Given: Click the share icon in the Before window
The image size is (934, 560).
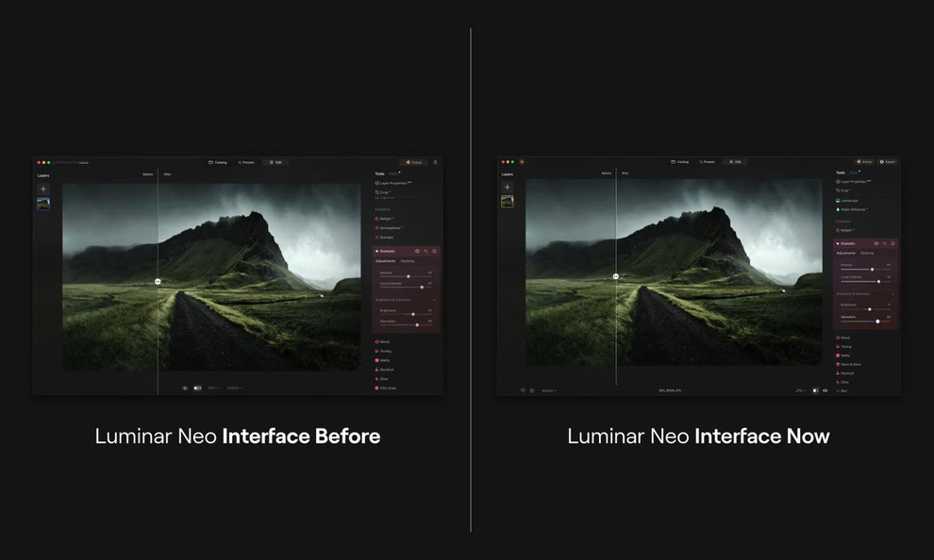Looking at the screenshot, I should tap(435, 162).
